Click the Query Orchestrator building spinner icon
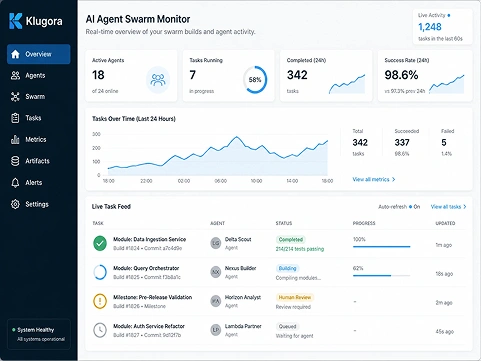 (x=100, y=272)
